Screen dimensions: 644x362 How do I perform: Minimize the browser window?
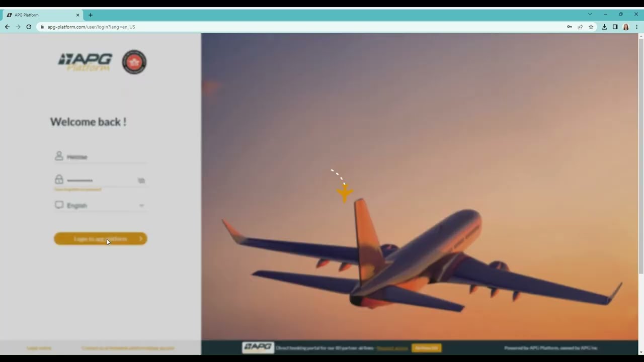pyautogui.click(x=605, y=15)
